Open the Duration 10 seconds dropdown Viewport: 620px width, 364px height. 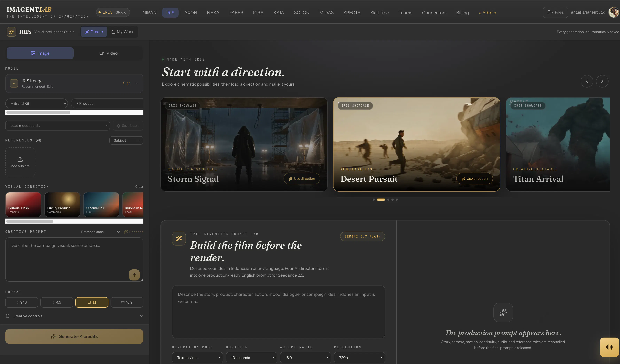click(252, 358)
